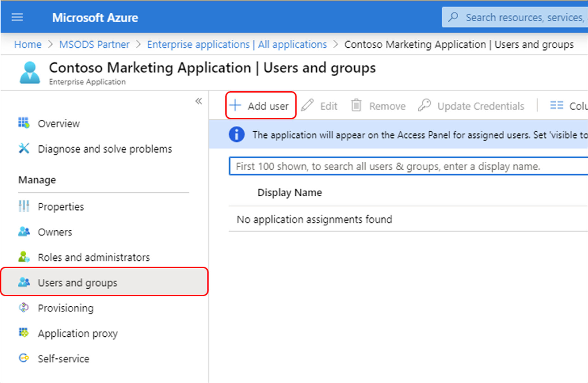Viewport: 588px width, 383px height.
Task: Click the Provisioning cycle icon
Action: [24, 307]
